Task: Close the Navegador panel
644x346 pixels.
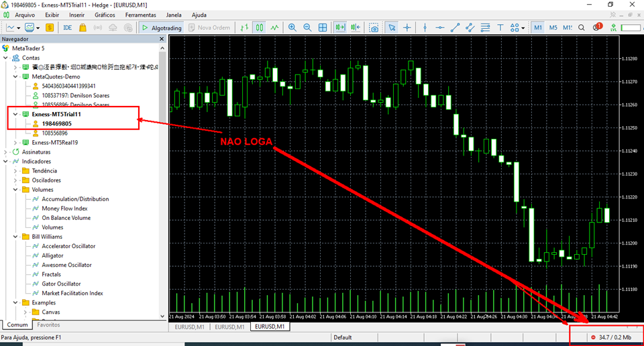Action: pyautogui.click(x=162, y=39)
